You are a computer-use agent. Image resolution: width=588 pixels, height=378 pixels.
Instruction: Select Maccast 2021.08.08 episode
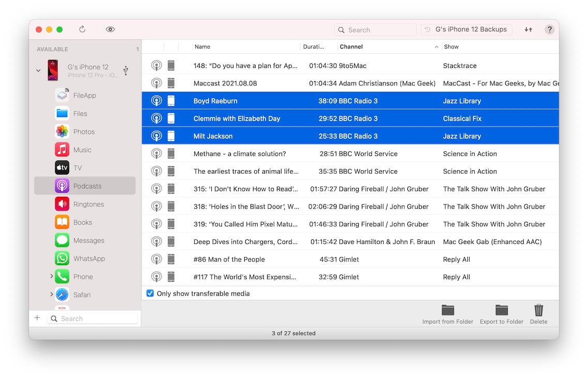(x=350, y=83)
